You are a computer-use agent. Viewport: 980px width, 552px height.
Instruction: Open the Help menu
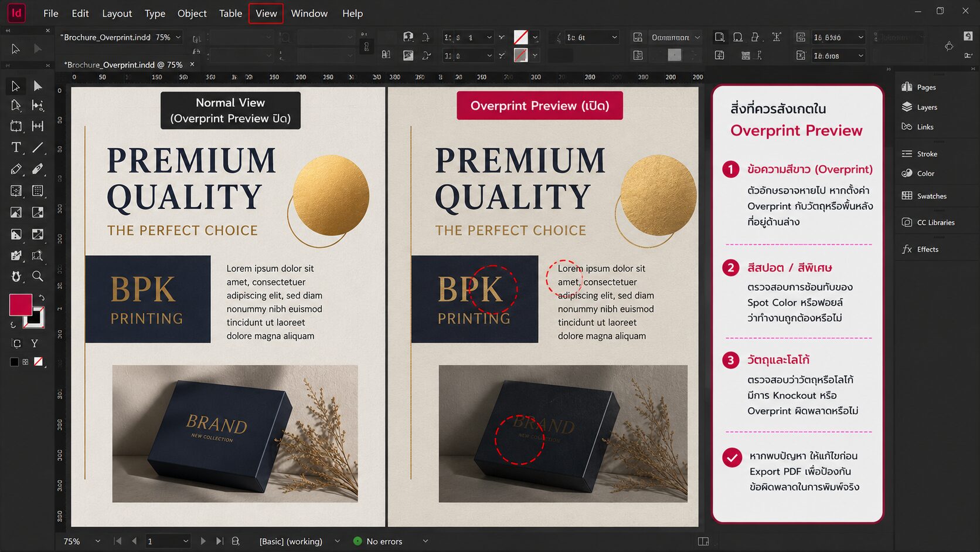pyautogui.click(x=353, y=13)
